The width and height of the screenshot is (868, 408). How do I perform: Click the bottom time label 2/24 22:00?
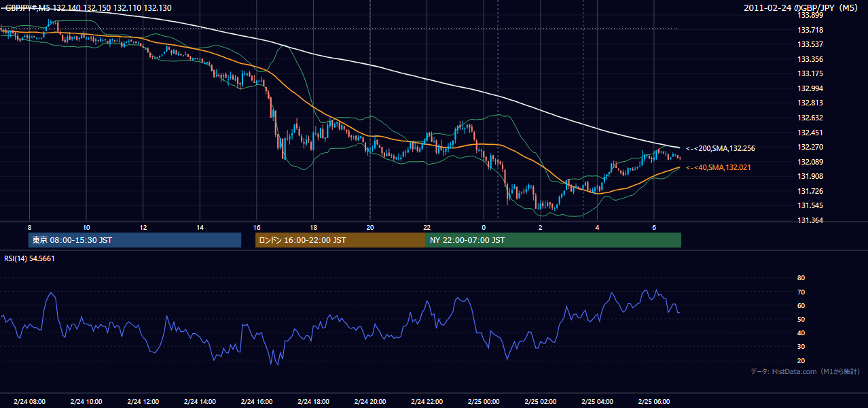pos(427,402)
